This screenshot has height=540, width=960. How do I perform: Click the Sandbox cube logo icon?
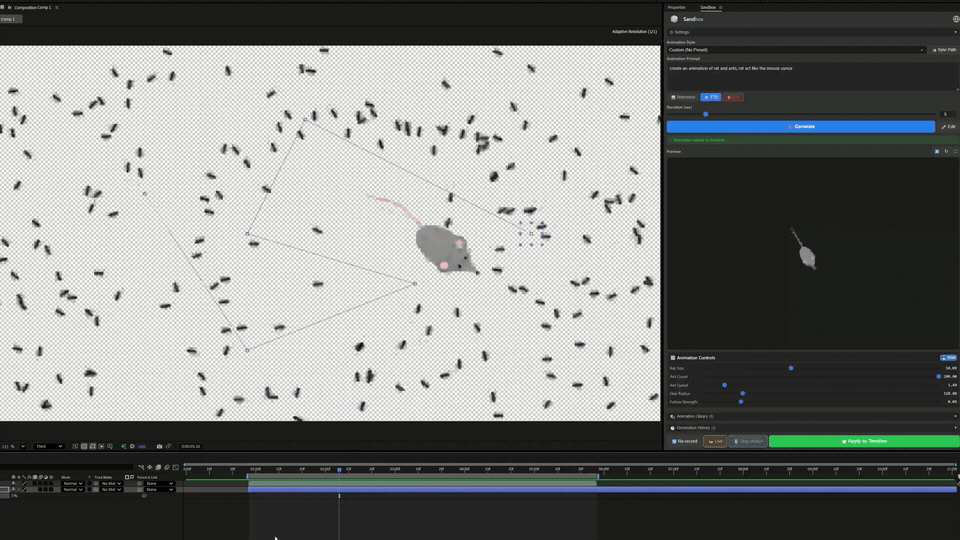click(x=674, y=19)
